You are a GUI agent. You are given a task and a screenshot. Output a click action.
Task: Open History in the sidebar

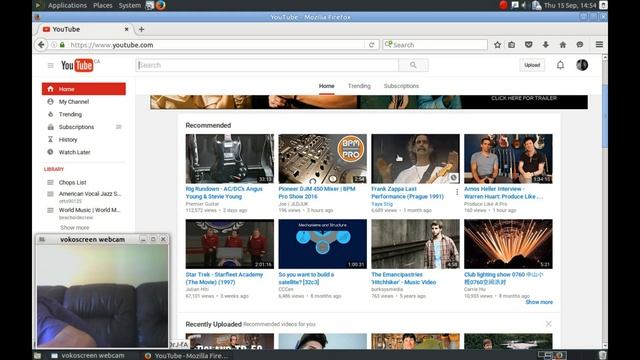(x=68, y=140)
